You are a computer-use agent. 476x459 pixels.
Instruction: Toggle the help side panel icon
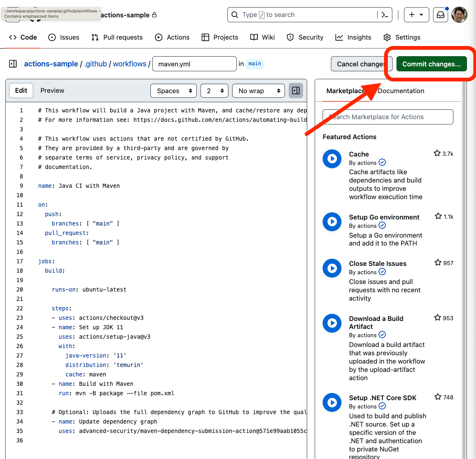click(x=296, y=91)
